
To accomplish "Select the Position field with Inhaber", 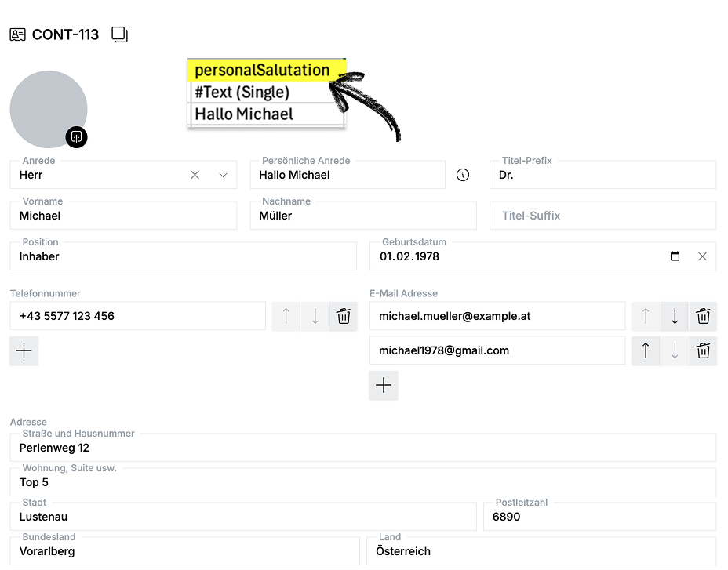I will (184, 256).
